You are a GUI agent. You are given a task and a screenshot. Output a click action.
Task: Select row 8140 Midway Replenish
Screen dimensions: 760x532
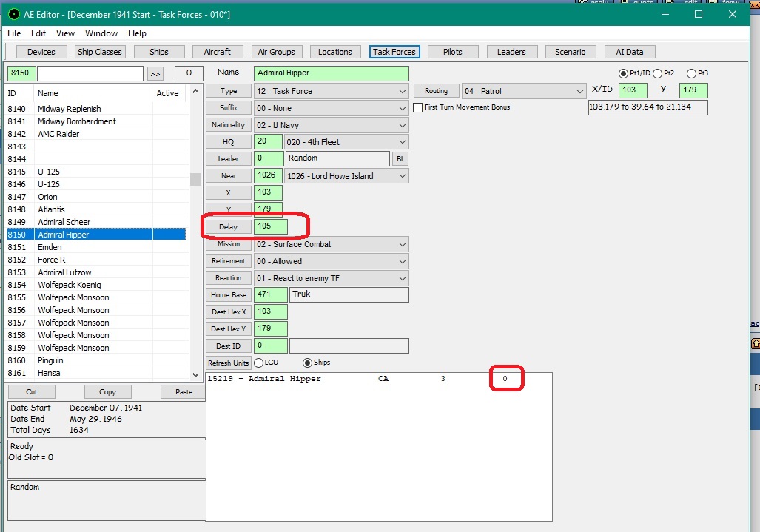96,109
